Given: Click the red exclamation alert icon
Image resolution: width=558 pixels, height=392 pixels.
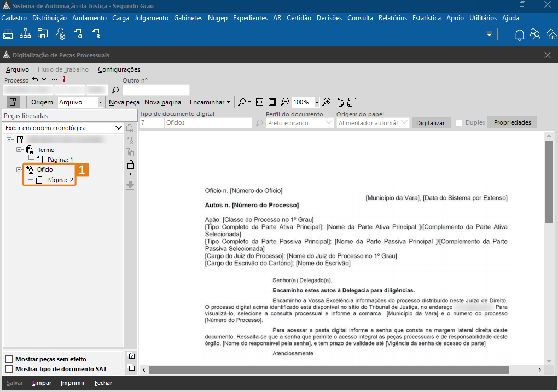Looking at the screenshot, I should 63,79.
